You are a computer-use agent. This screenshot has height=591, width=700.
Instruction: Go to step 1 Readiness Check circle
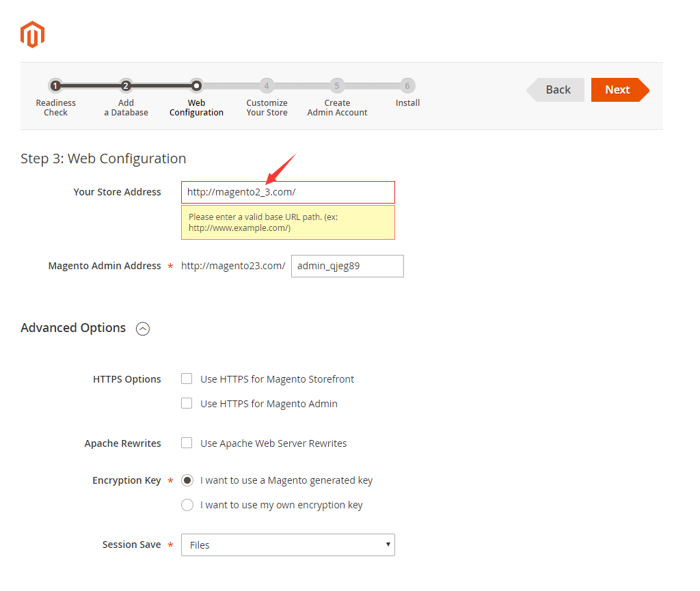pyautogui.click(x=55, y=85)
